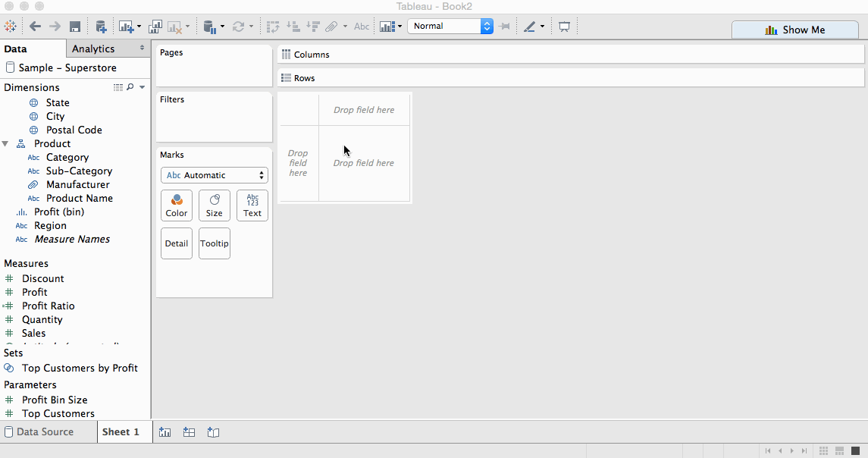Select the Category field under Product
The image size is (868, 458).
point(67,157)
